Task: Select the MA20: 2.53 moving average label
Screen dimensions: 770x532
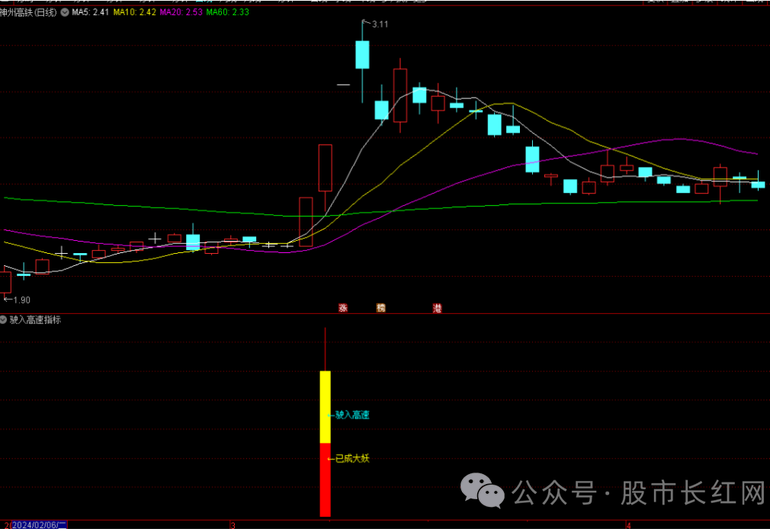Action: pos(181,12)
